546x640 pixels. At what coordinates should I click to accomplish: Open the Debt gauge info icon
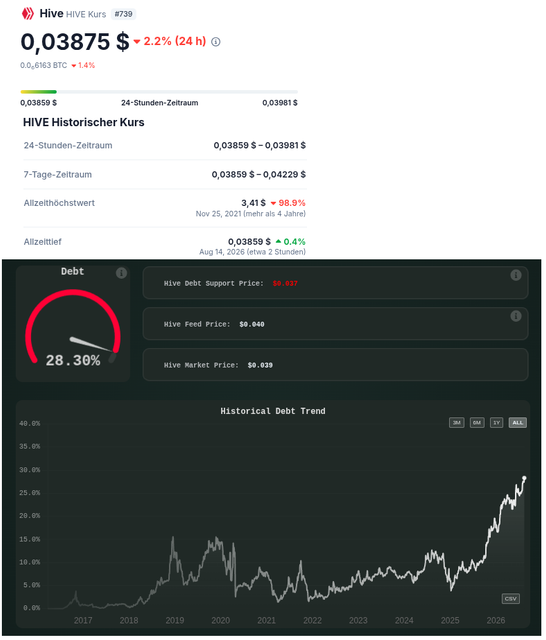pyautogui.click(x=121, y=273)
